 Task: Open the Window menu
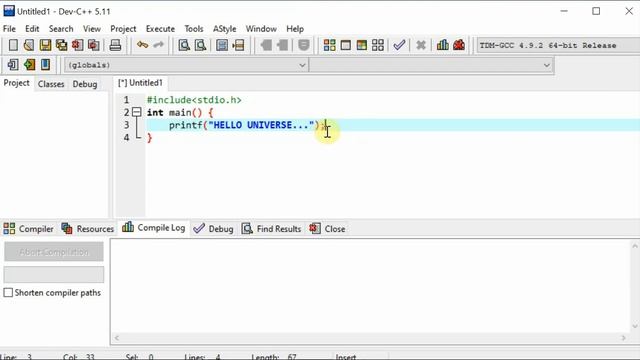click(261, 29)
